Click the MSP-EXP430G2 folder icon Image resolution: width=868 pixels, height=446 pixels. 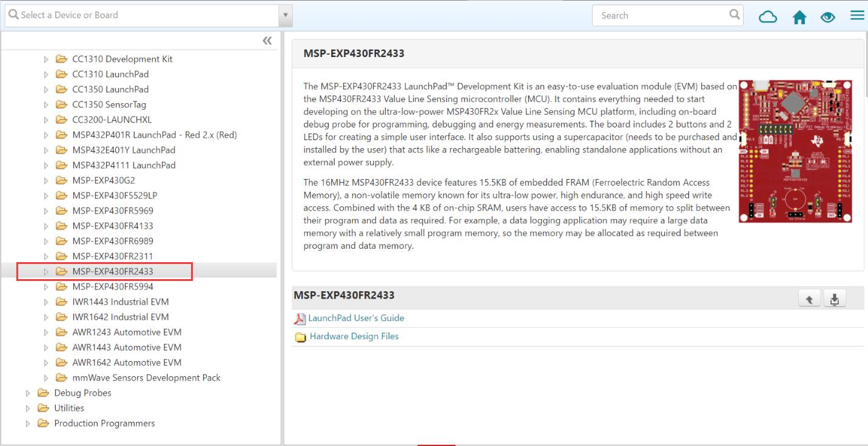tap(61, 180)
